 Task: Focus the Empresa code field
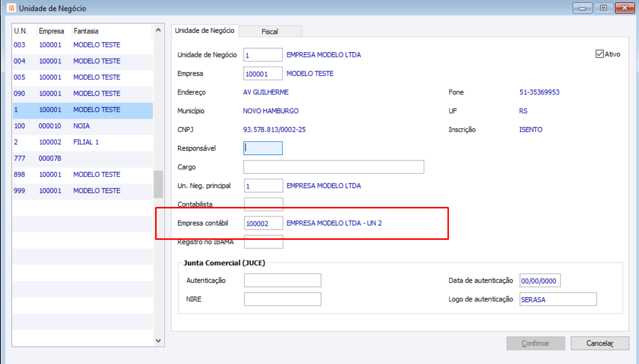263,73
